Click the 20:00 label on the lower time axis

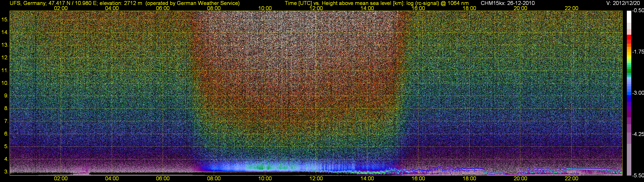(x=521, y=179)
